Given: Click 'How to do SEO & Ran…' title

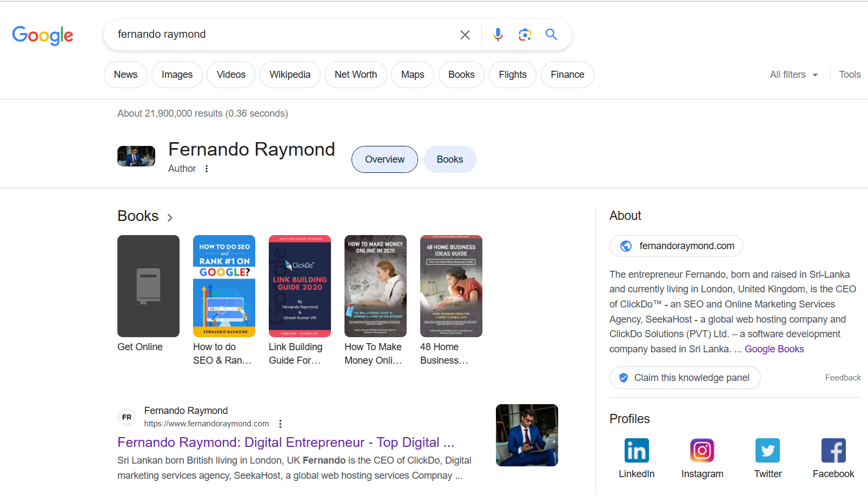Looking at the screenshot, I should (222, 353).
